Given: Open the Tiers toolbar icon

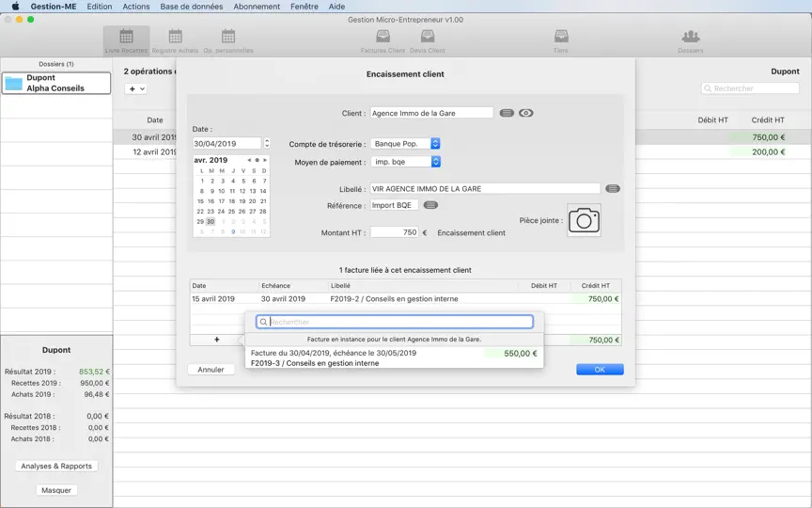Looking at the screenshot, I should tap(561, 41).
